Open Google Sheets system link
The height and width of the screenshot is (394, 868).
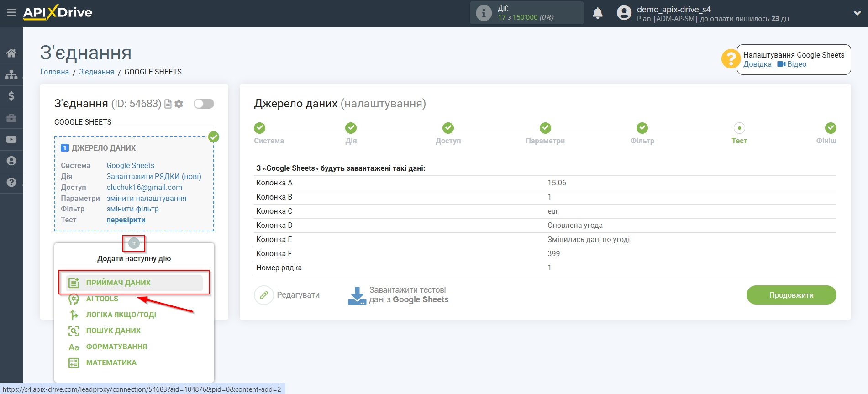tap(130, 165)
